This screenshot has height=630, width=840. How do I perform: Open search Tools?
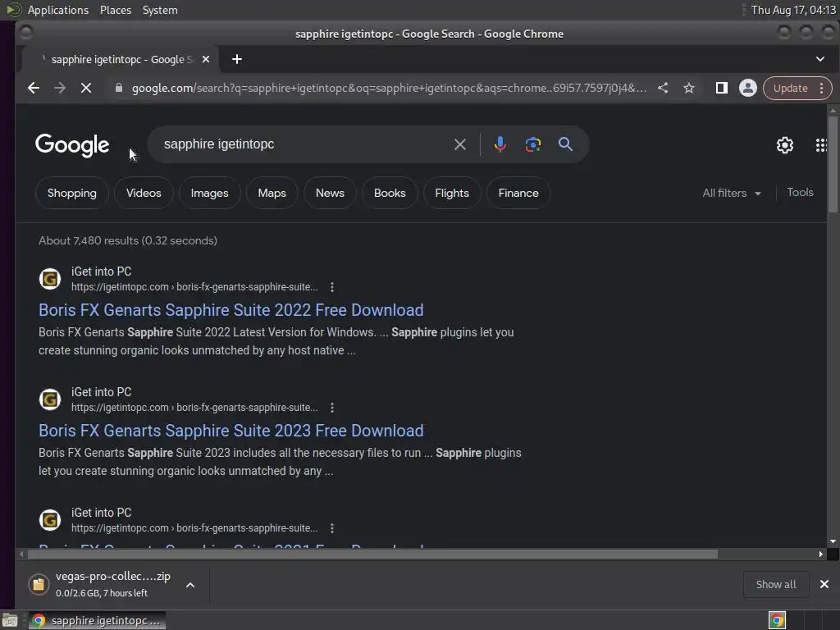(x=800, y=192)
